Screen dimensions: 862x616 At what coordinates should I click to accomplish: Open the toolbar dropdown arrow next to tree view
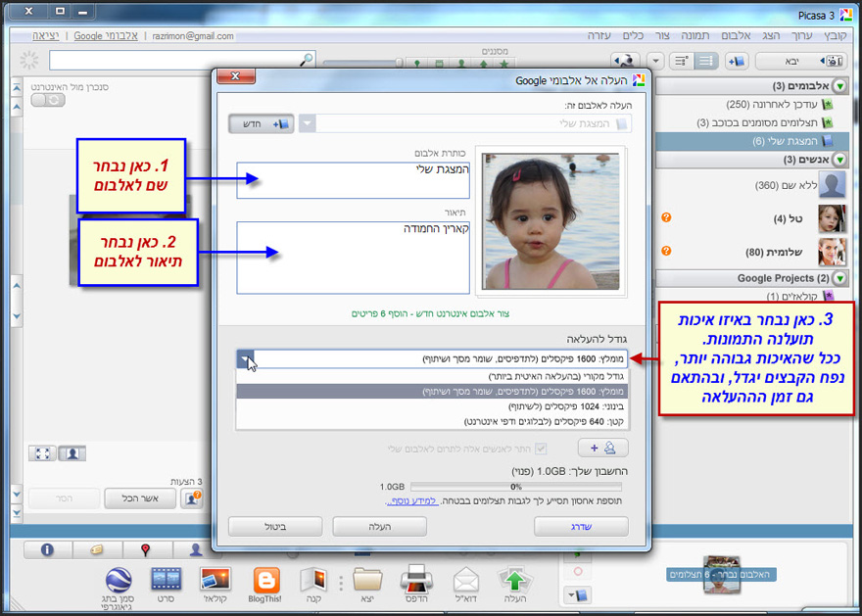click(655, 61)
